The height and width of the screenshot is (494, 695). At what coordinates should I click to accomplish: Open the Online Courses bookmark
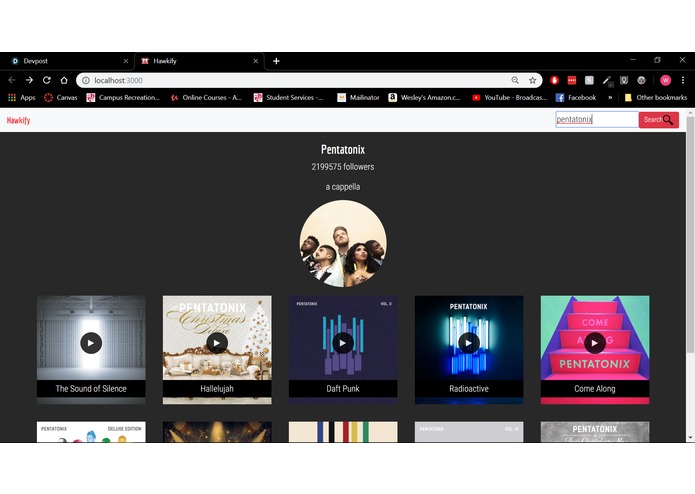[207, 97]
